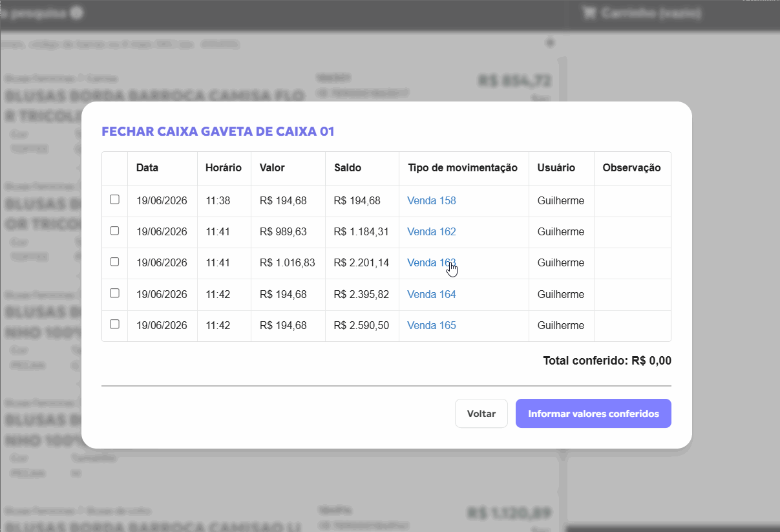Click the Data column header
The image size is (780, 532).
(x=147, y=167)
